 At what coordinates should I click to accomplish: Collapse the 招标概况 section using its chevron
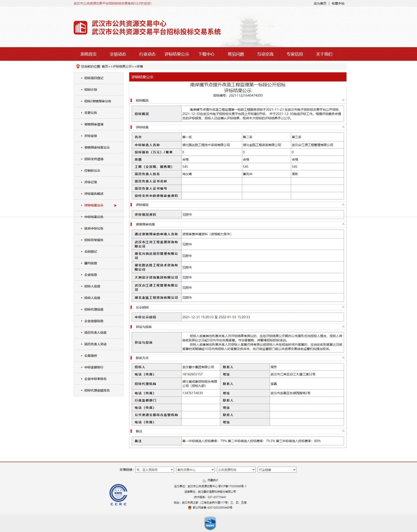[x=343, y=100]
